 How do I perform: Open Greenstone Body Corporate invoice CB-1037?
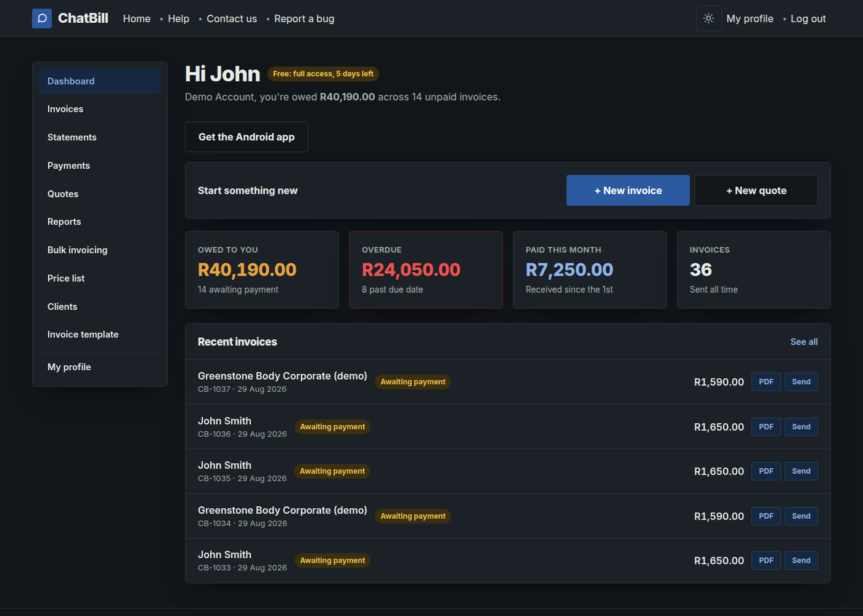coord(282,382)
